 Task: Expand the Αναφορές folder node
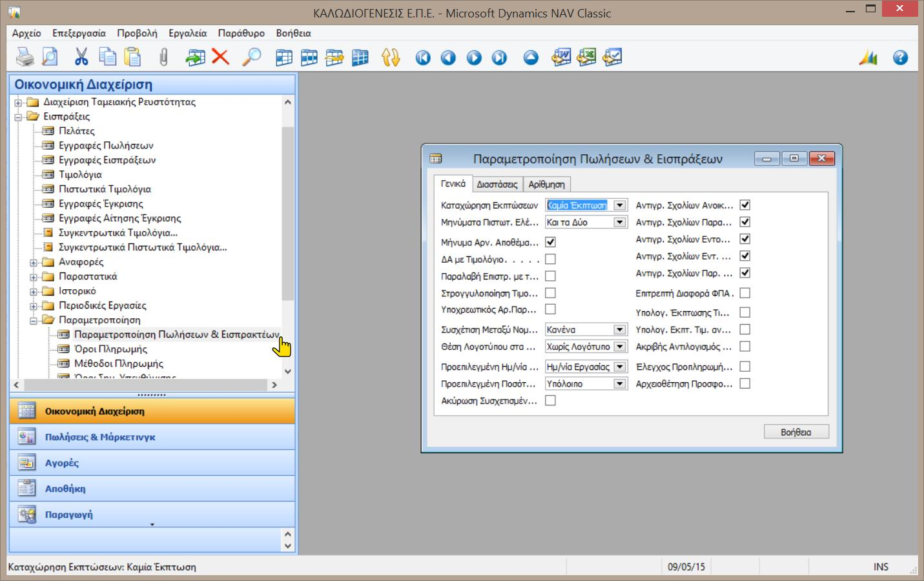click(34, 262)
